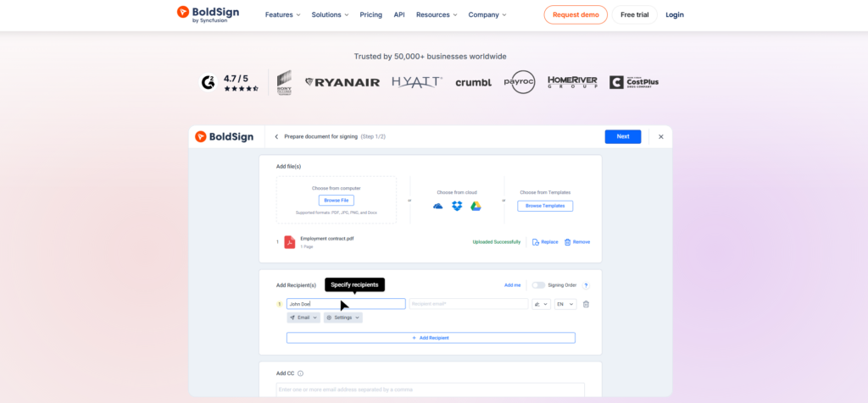Delete recipient with the trash icon
The width and height of the screenshot is (868, 403).
click(x=586, y=304)
